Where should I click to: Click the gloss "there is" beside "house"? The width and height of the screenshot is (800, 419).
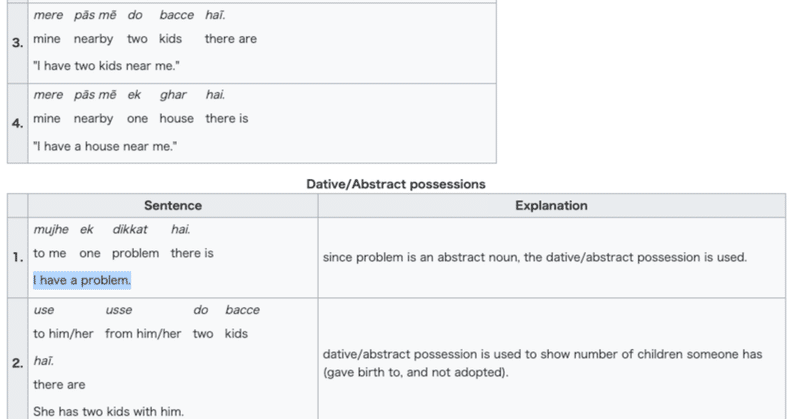tap(227, 118)
